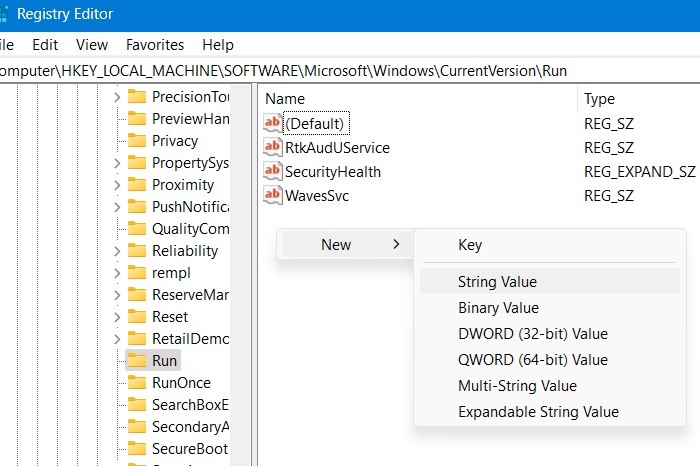Select the RunOnce key label

pyautogui.click(x=181, y=383)
